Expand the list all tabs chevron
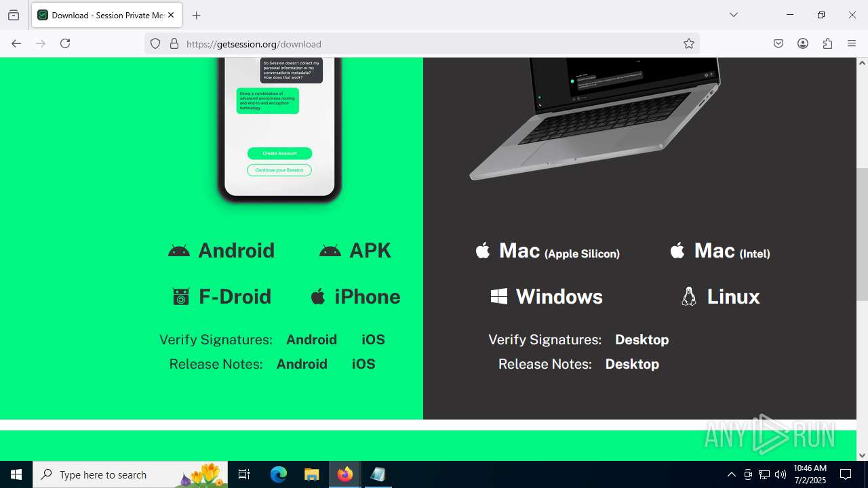This screenshot has height=488, width=868. pyautogui.click(x=734, y=15)
